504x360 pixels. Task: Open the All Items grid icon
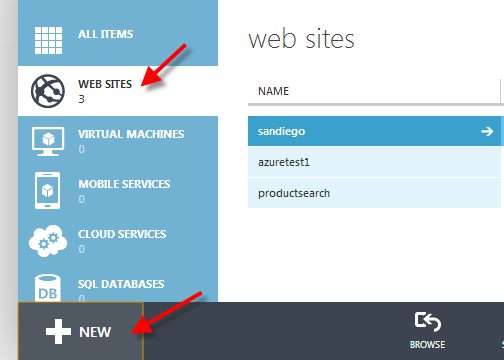(x=48, y=40)
